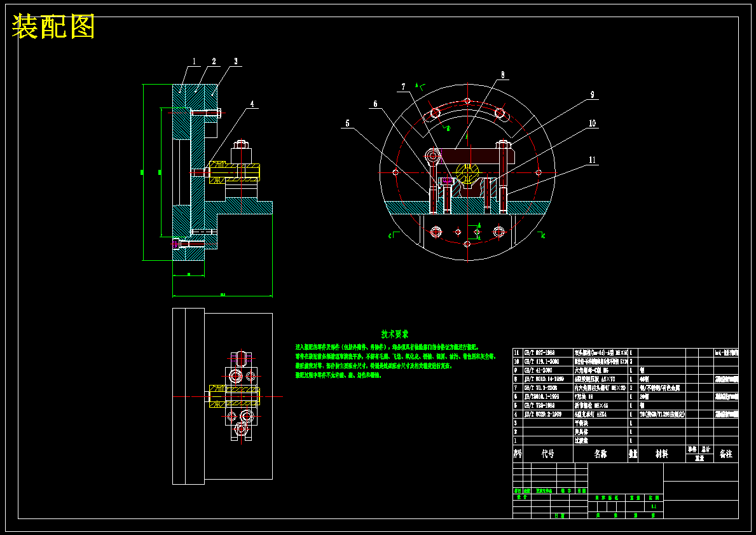Viewport: 756px width, 535px height.
Task: Click the T8 material cell
Action: click(663, 414)
